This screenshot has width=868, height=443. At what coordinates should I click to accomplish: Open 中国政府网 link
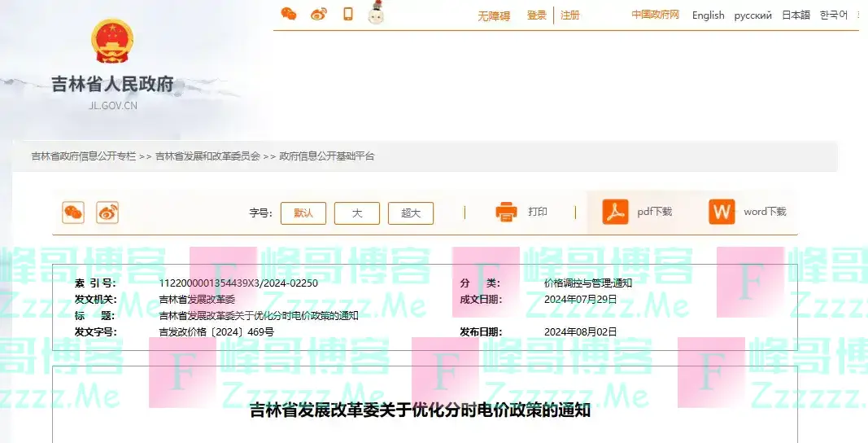pos(656,15)
